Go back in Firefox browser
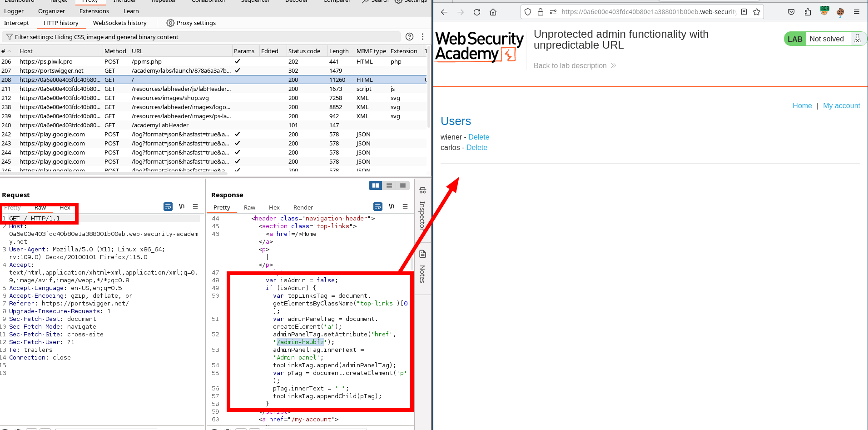The image size is (868, 430). point(444,12)
